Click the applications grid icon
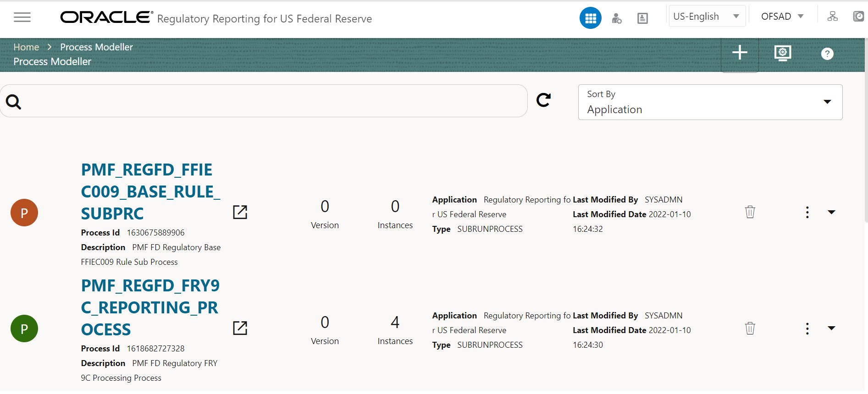 (x=591, y=18)
